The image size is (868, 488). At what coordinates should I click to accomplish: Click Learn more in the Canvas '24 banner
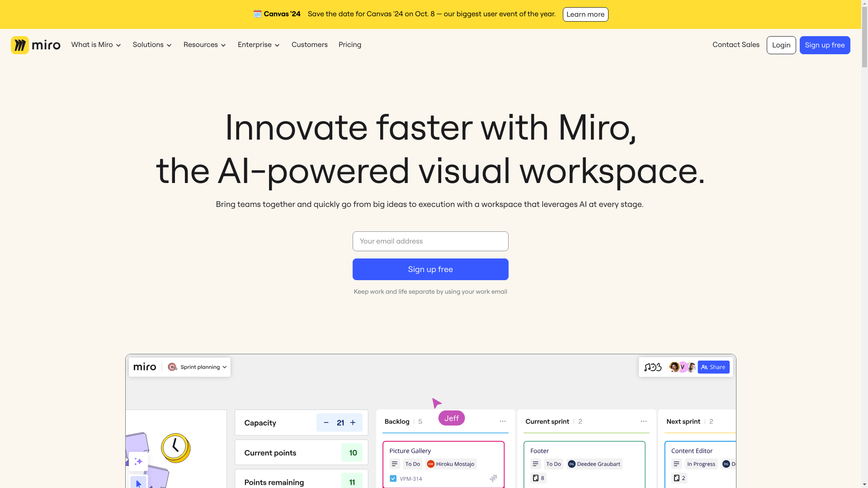click(x=585, y=14)
